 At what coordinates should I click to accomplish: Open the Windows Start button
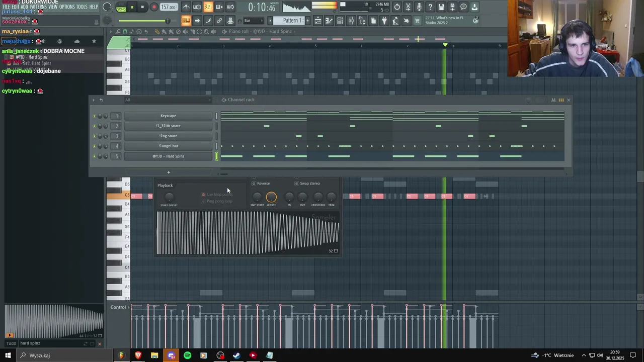coord(8,355)
